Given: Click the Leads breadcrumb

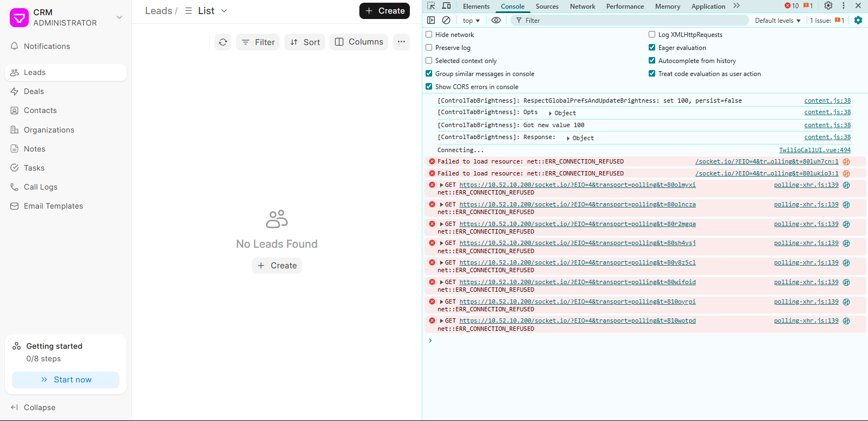Looking at the screenshot, I should pyautogui.click(x=159, y=11).
